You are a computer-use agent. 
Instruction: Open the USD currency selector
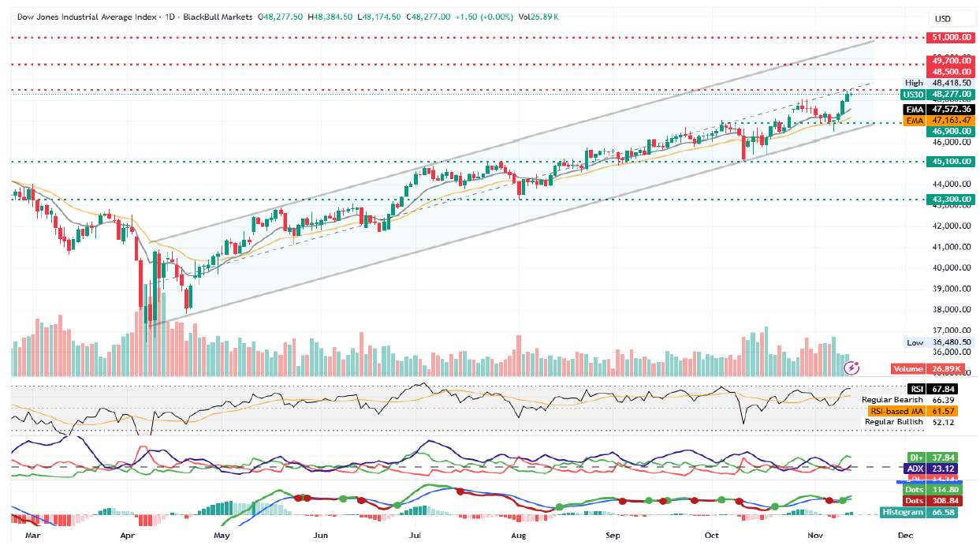(942, 19)
